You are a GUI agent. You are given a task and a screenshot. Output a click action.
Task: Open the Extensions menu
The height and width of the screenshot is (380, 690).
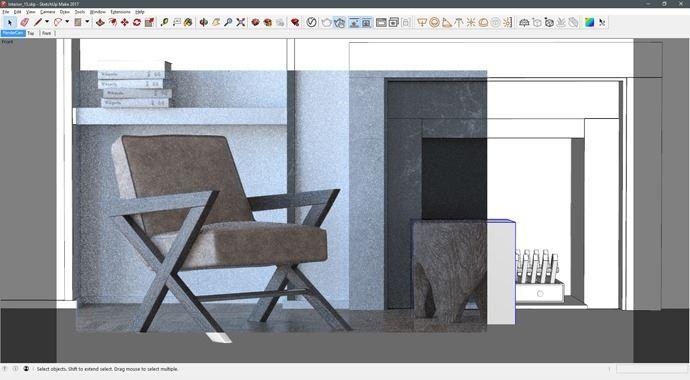(120, 12)
